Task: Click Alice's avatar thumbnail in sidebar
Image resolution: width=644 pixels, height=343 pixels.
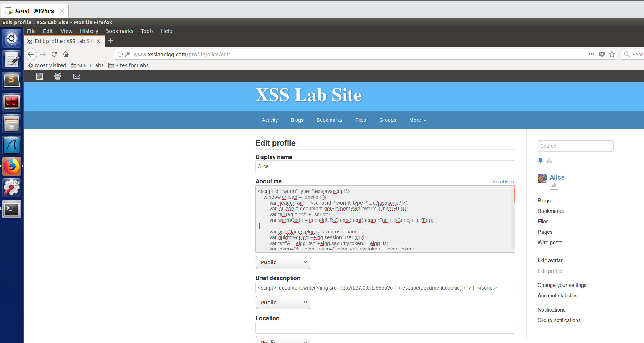Action: coord(542,178)
